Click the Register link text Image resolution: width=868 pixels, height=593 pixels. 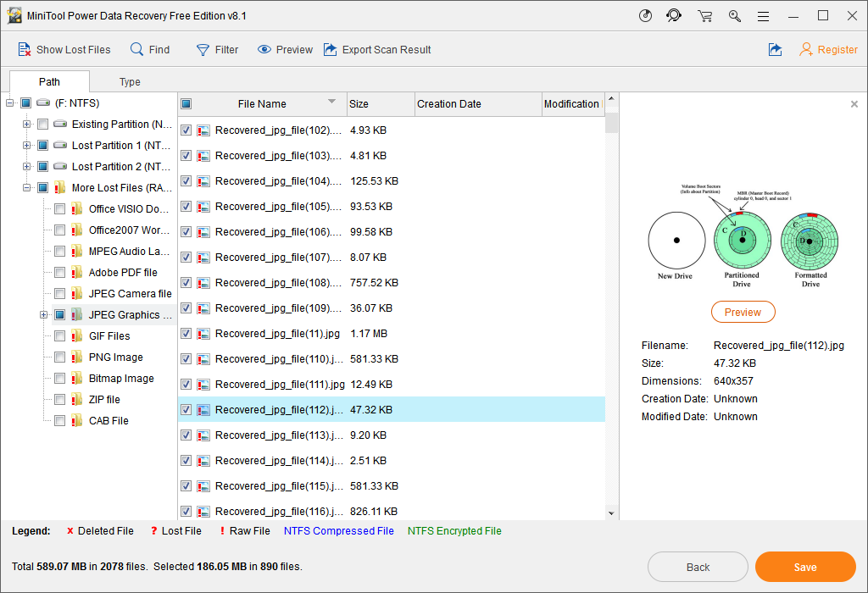click(x=837, y=50)
